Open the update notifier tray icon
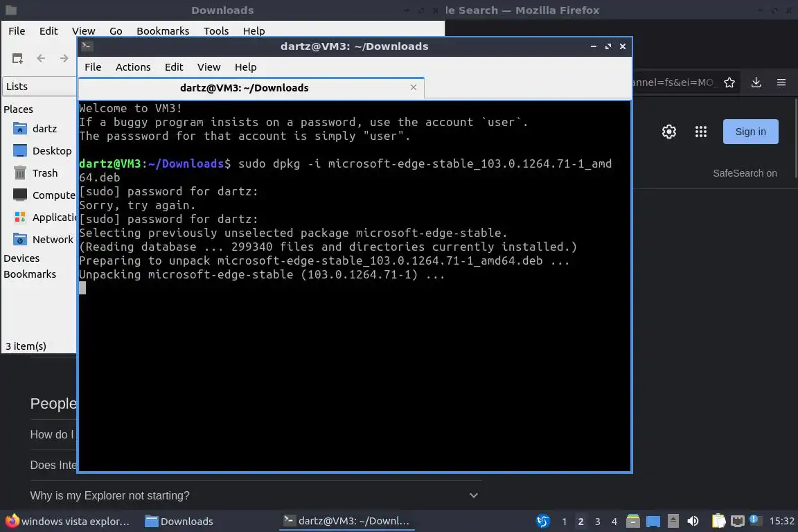Image resolution: width=798 pixels, height=532 pixels. point(756,520)
